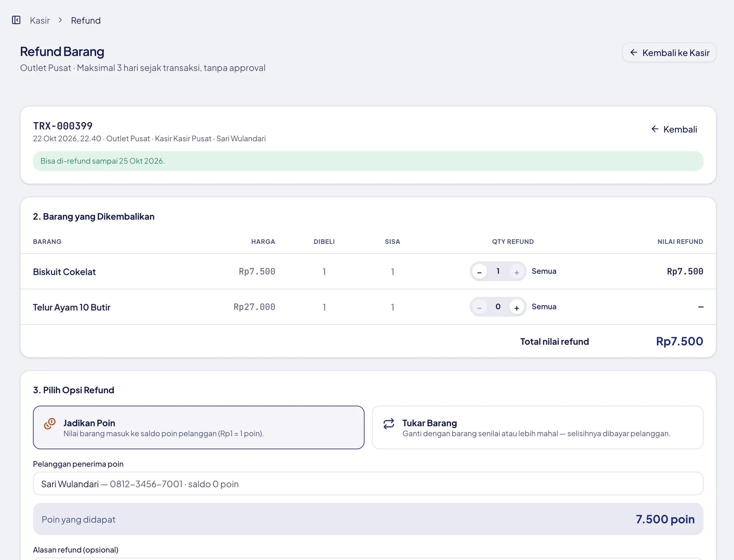Click the TRX-000399 transaction number
The width and height of the screenshot is (734, 560).
[x=63, y=126]
